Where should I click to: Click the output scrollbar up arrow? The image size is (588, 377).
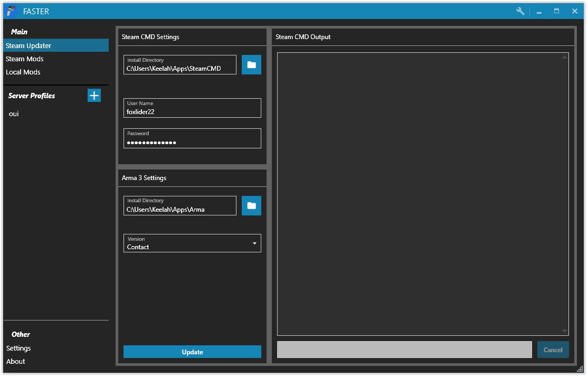pyautogui.click(x=564, y=57)
